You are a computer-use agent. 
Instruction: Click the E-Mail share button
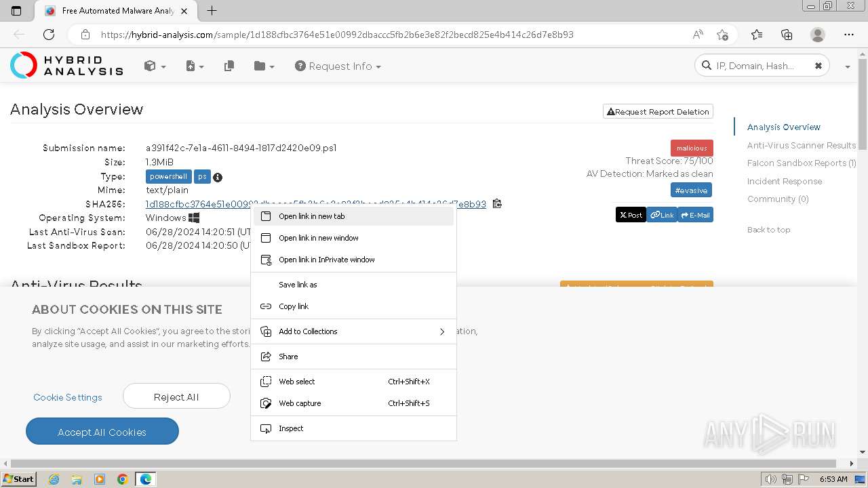click(x=695, y=215)
